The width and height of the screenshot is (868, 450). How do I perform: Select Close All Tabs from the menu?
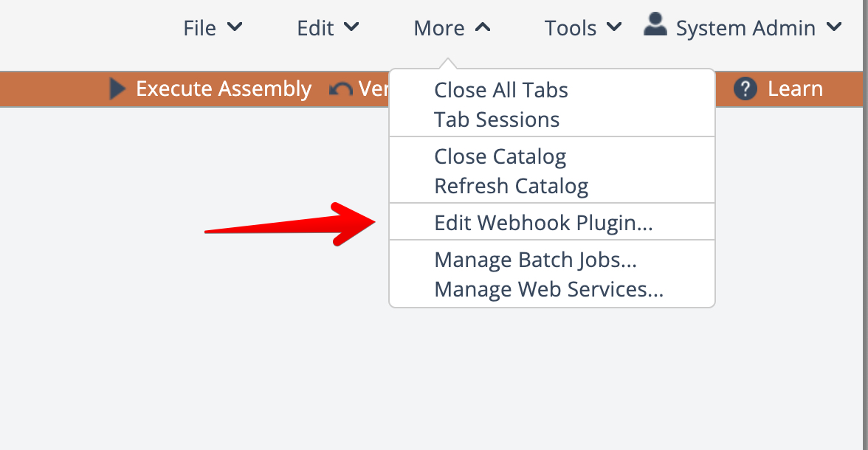(501, 90)
